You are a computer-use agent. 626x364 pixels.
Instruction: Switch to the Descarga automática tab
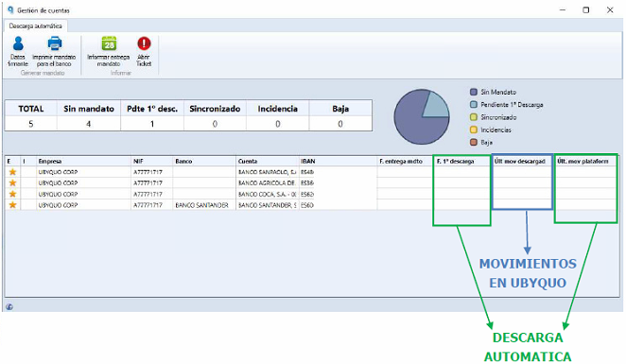tap(36, 26)
